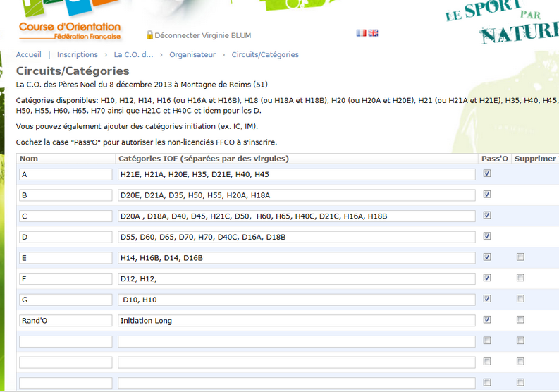Viewport: 559px width, 392px height.
Task: Click the Pass'O column header
Action: click(494, 159)
